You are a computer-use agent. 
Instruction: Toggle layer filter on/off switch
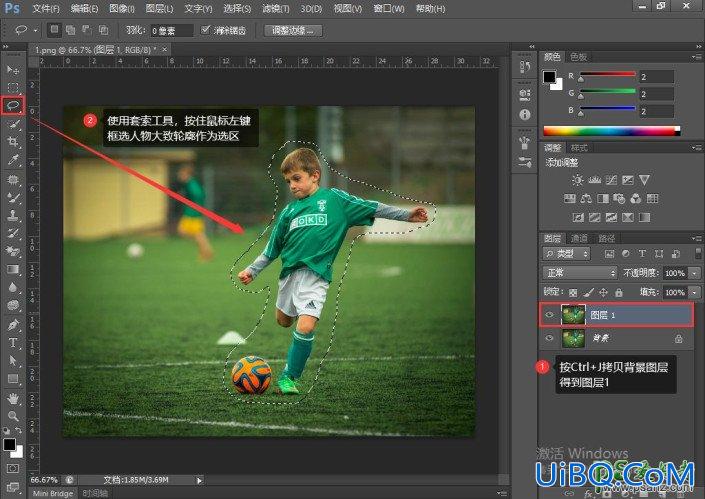coord(698,253)
